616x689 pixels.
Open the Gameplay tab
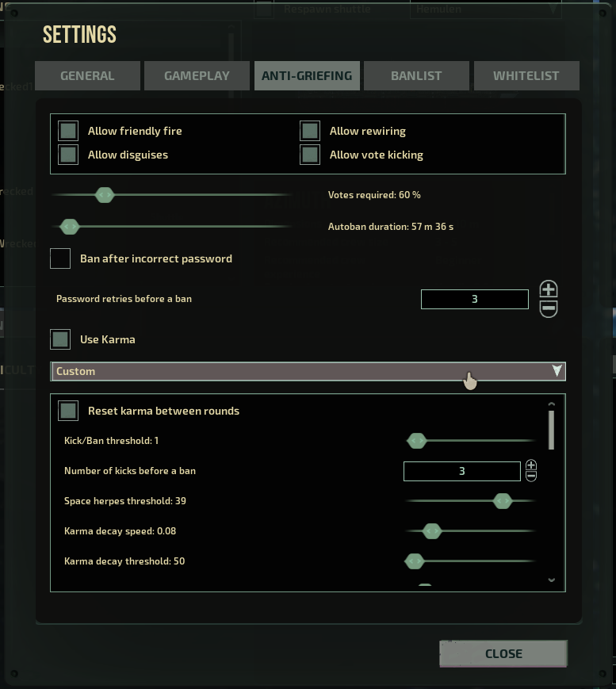[x=197, y=76]
